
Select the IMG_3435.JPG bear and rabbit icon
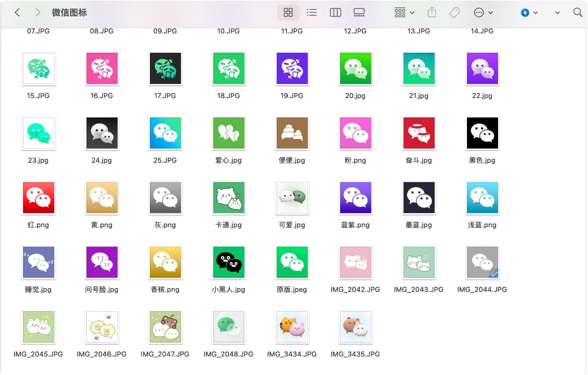tap(355, 327)
